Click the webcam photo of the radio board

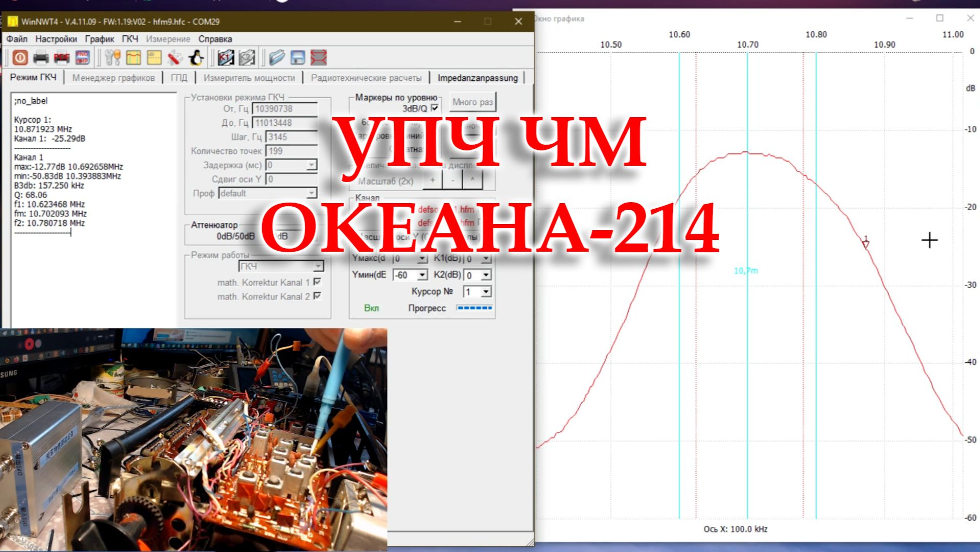[x=194, y=440]
